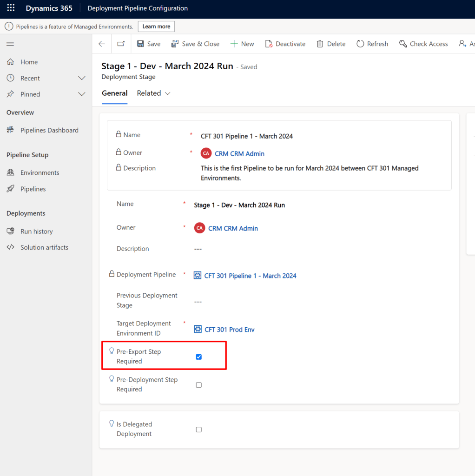Viewport: 475px width, 476px height.
Task: Expand the Pinned section
Action: [82, 94]
